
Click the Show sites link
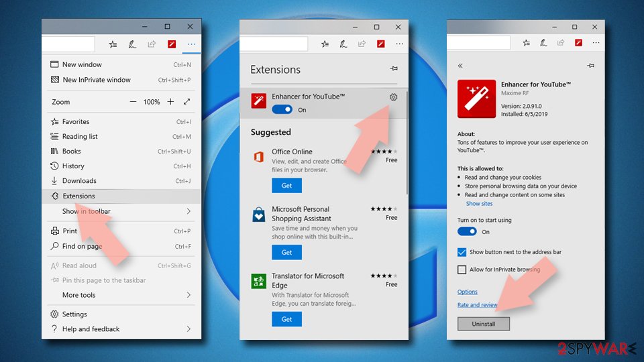[479, 204]
